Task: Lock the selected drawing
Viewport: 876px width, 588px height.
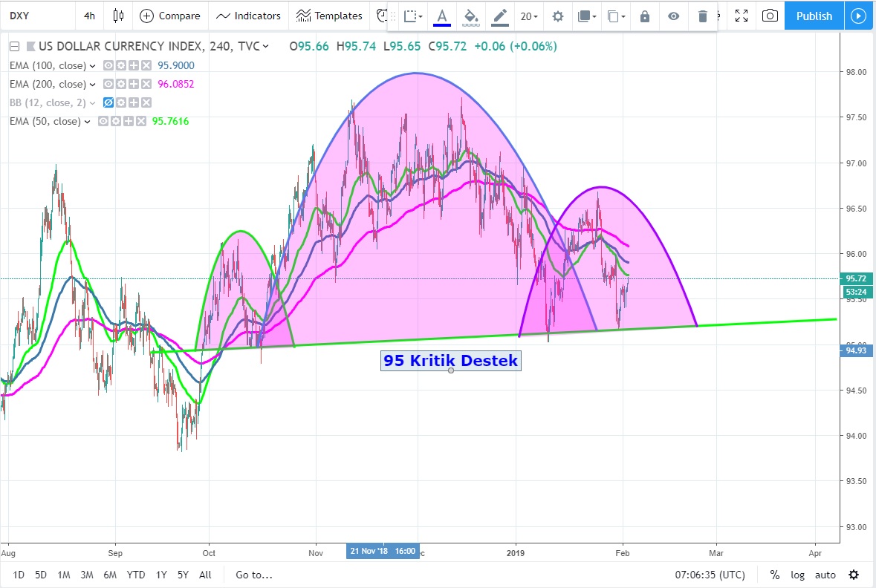Action: pos(644,16)
